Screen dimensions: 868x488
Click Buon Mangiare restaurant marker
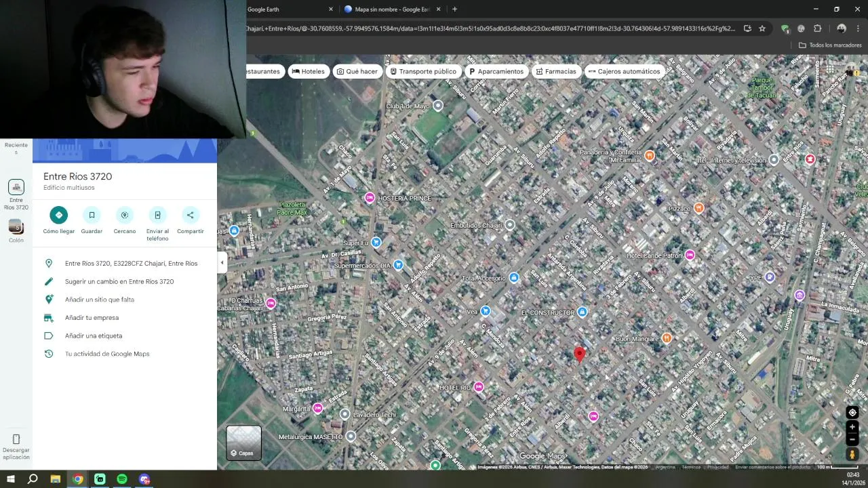tap(667, 338)
